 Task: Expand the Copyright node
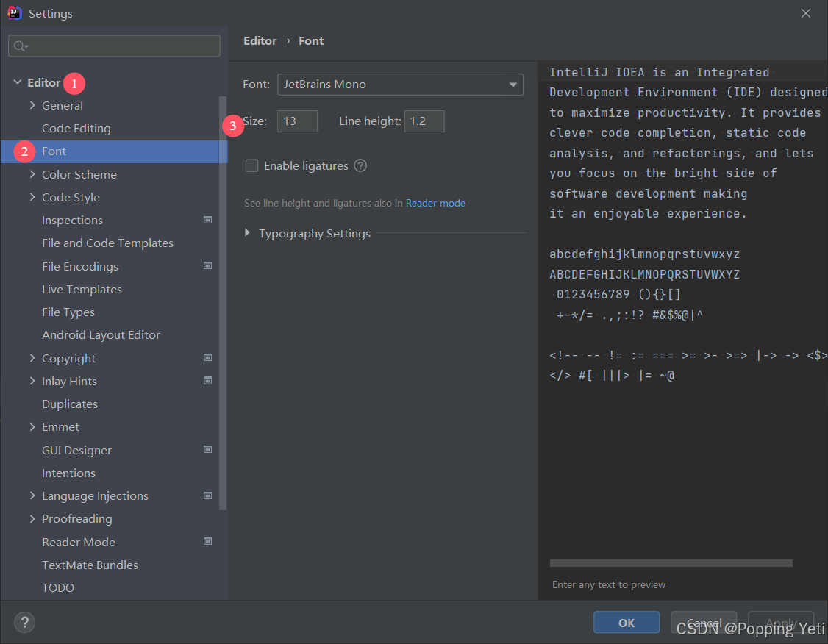pos(32,358)
